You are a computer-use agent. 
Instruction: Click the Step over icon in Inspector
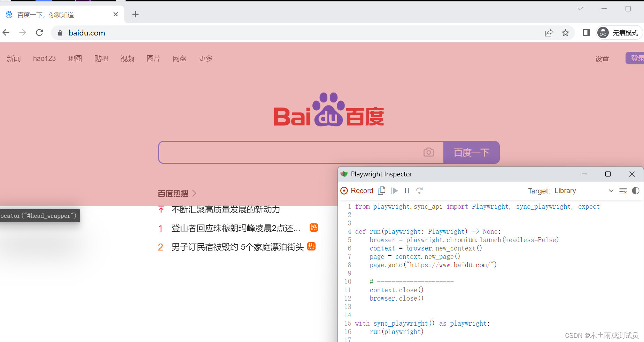click(x=420, y=191)
